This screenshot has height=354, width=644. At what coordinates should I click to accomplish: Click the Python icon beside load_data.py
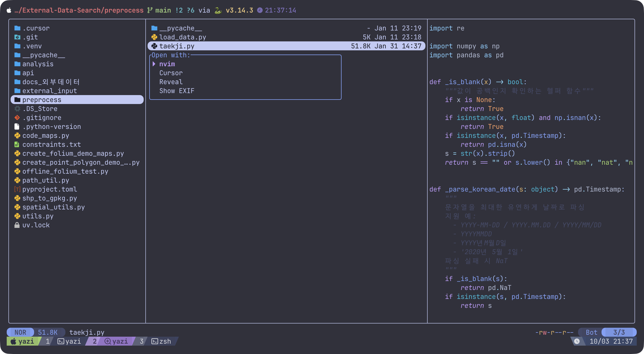tap(154, 37)
